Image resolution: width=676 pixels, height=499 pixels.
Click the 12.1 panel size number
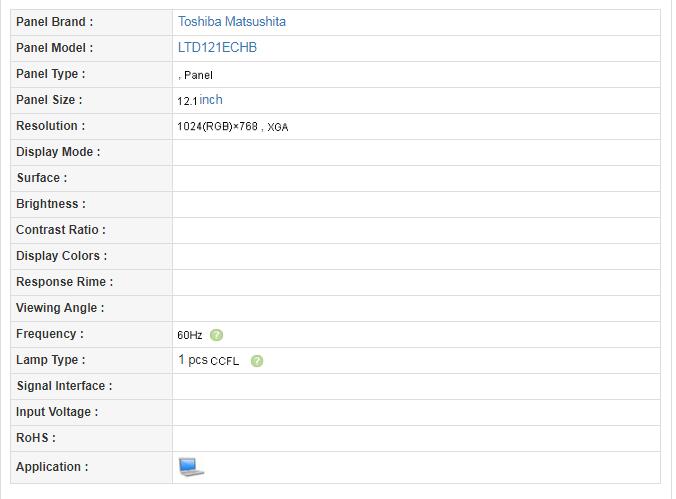(187, 101)
